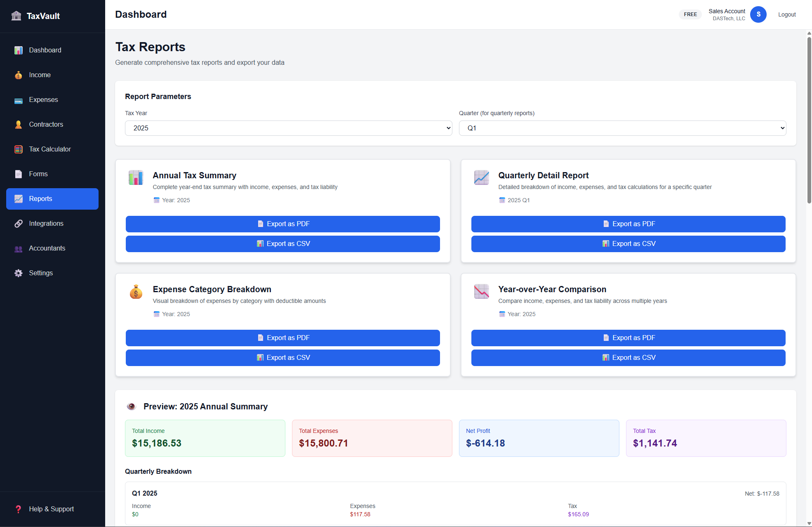Open the Quarter selection dropdown

pos(623,128)
